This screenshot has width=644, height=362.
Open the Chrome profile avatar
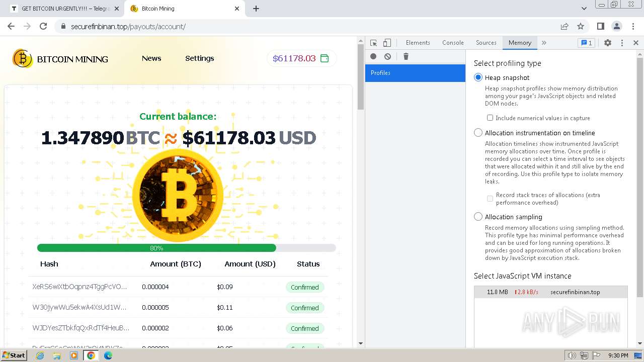pyautogui.click(x=617, y=26)
